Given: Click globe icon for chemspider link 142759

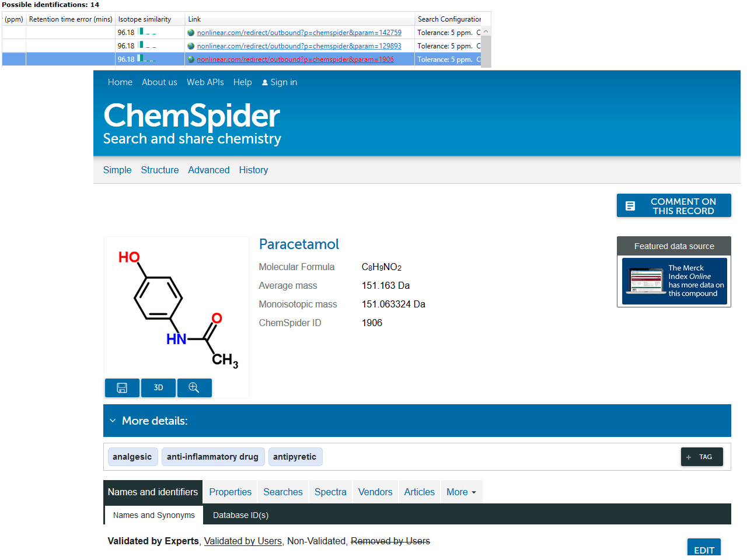Looking at the screenshot, I should click(x=191, y=33).
